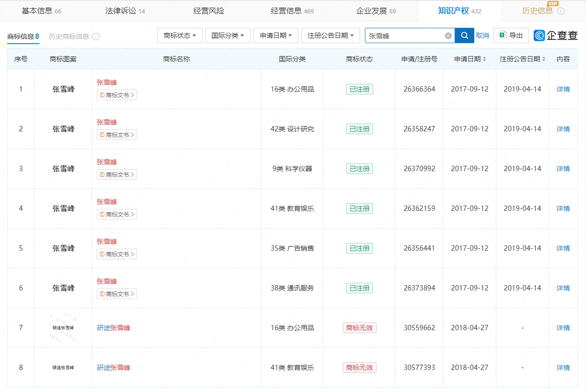Open 国际分类 filter dropdown
The height and width of the screenshot is (392, 586).
(228, 35)
